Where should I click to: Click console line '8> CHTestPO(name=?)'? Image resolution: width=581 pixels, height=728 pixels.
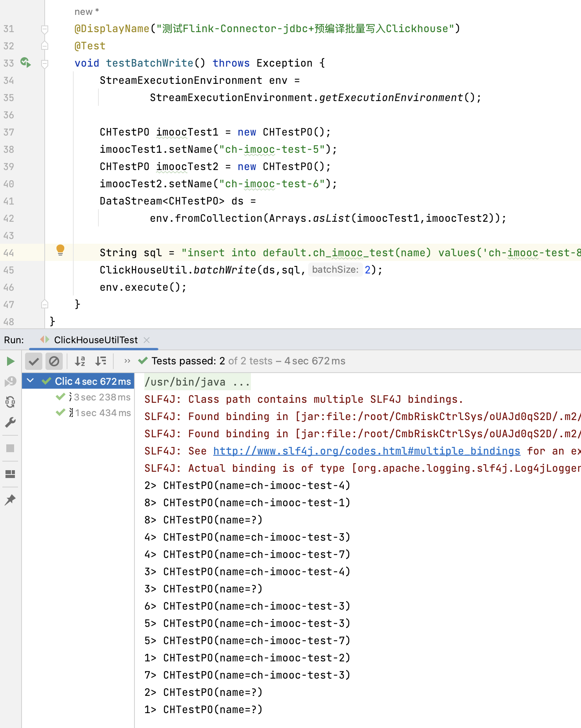coord(203,520)
